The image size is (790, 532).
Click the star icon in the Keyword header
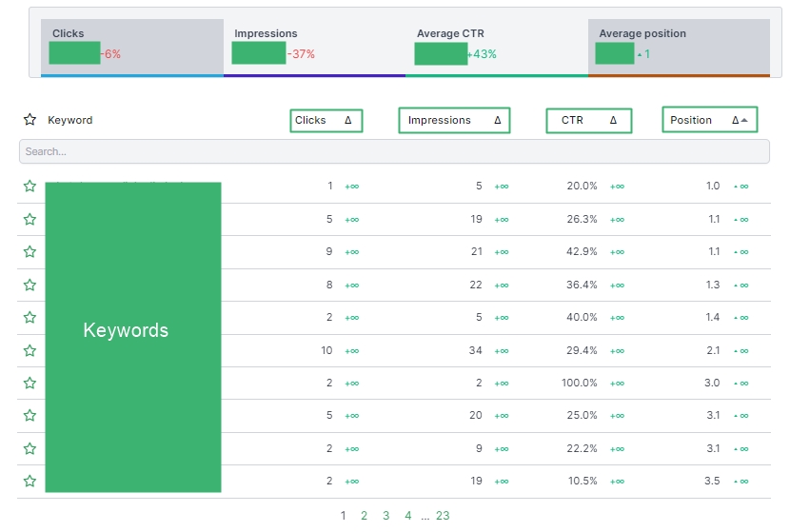pyautogui.click(x=30, y=119)
